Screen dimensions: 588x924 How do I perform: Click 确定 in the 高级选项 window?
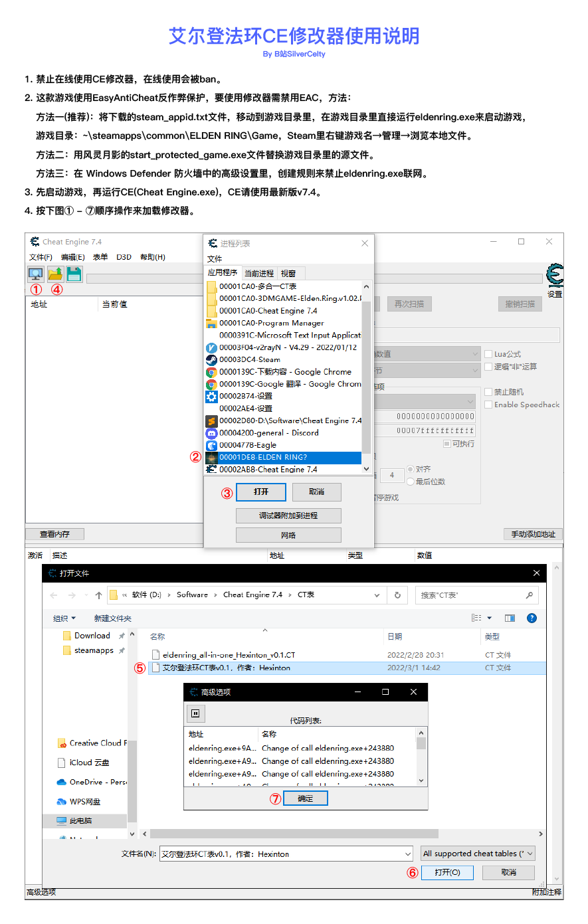pyautogui.click(x=306, y=798)
